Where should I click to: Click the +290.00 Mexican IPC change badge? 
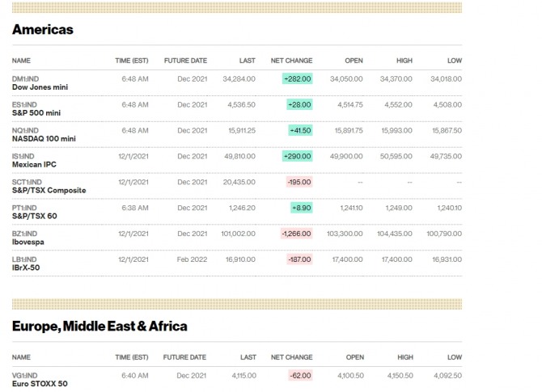coord(297,156)
